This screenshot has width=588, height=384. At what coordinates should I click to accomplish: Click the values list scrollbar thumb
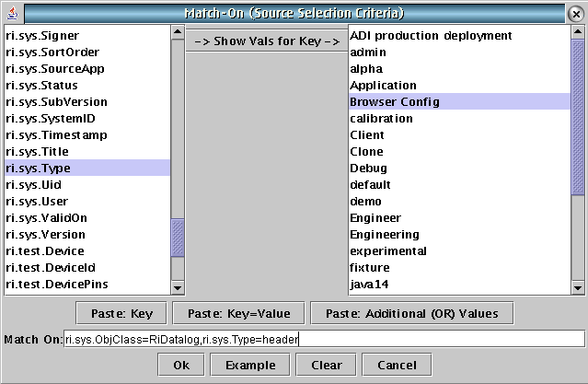tap(578, 117)
